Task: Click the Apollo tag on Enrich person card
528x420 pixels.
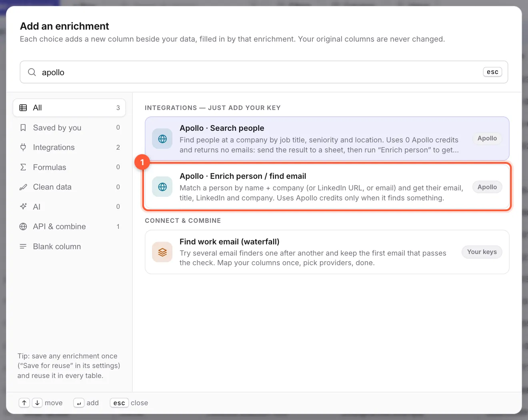Action: pyautogui.click(x=487, y=187)
